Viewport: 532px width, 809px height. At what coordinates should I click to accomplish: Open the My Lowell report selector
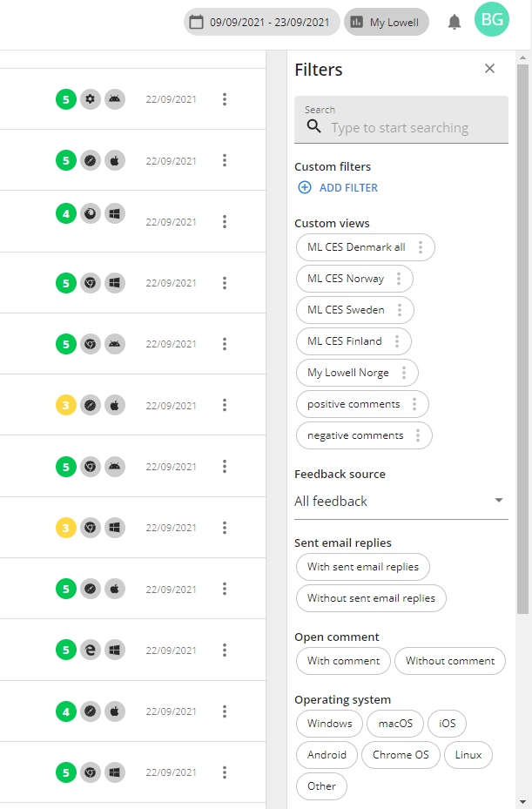point(386,23)
